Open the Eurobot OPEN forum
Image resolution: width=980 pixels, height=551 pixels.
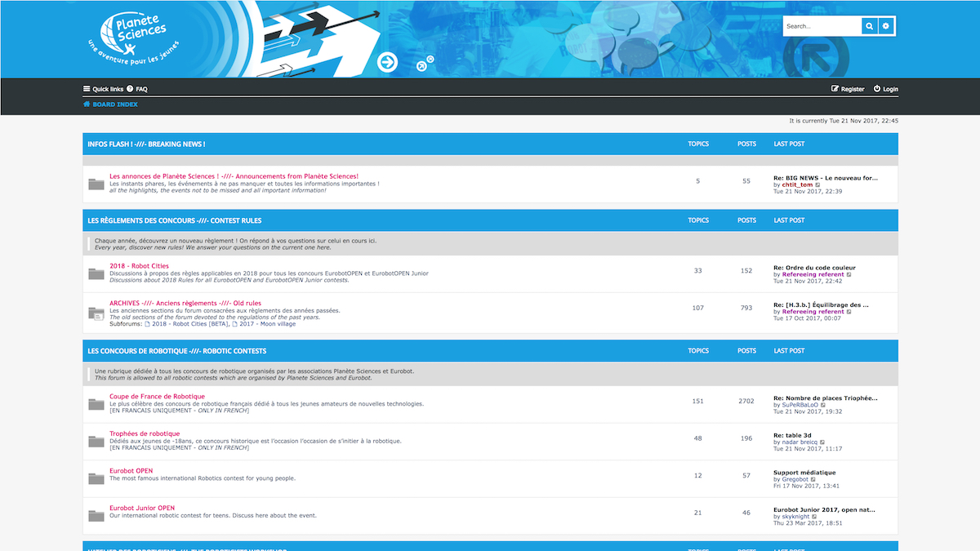[x=131, y=471]
